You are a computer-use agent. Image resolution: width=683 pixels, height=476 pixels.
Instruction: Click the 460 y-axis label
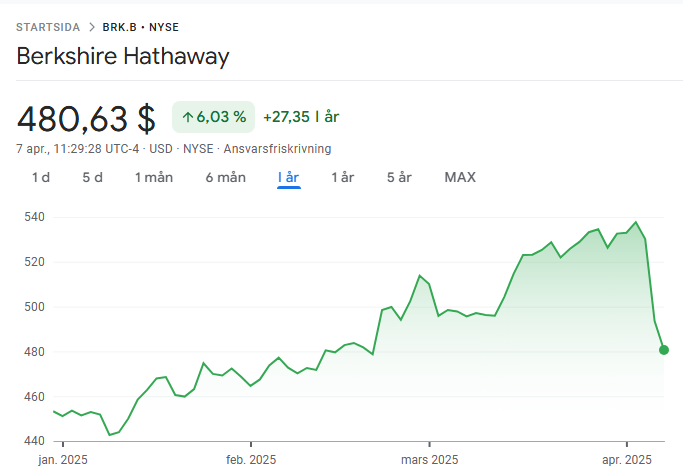tap(34, 396)
